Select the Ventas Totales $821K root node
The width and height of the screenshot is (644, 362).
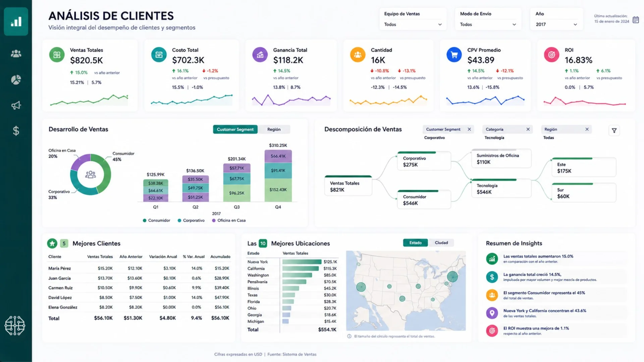tap(348, 186)
